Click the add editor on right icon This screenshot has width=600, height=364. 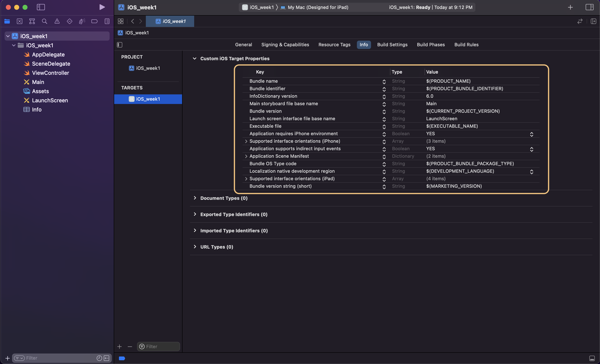pyautogui.click(x=593, y=21)
